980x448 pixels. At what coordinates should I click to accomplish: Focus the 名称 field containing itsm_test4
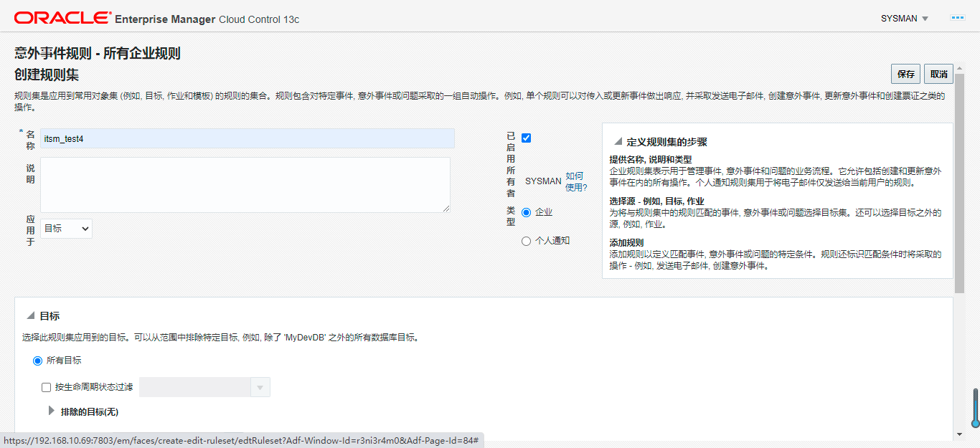(x=248, y=138)
